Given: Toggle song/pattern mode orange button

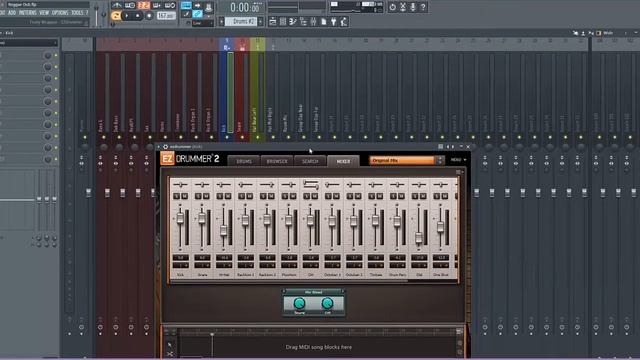Looking at the screenshot, I should (116, 16).
